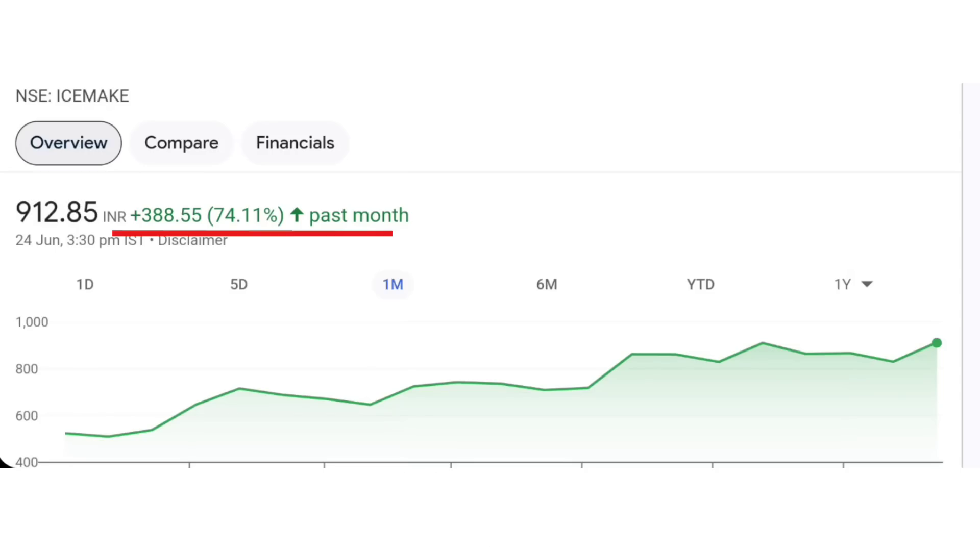This screenshot has width=980, height=551.
Task: Switch to the Compare tab
Action: click(181, 143)
